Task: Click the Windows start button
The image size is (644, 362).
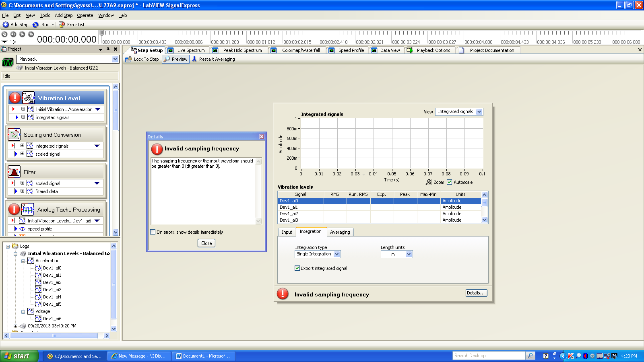Action: pyautogui.click(x=19, y=356)
